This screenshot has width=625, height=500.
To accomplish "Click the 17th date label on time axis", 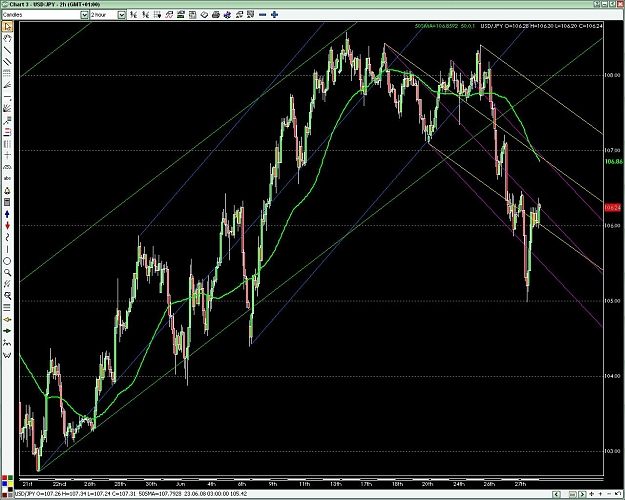I will click(x=366, y=484).
